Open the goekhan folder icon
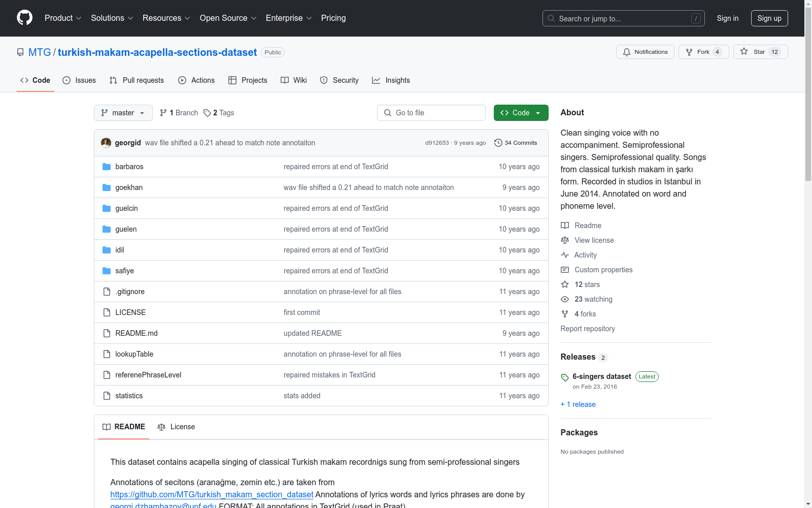This screenshot has width=812, height=508. click(x=107, y=187)
